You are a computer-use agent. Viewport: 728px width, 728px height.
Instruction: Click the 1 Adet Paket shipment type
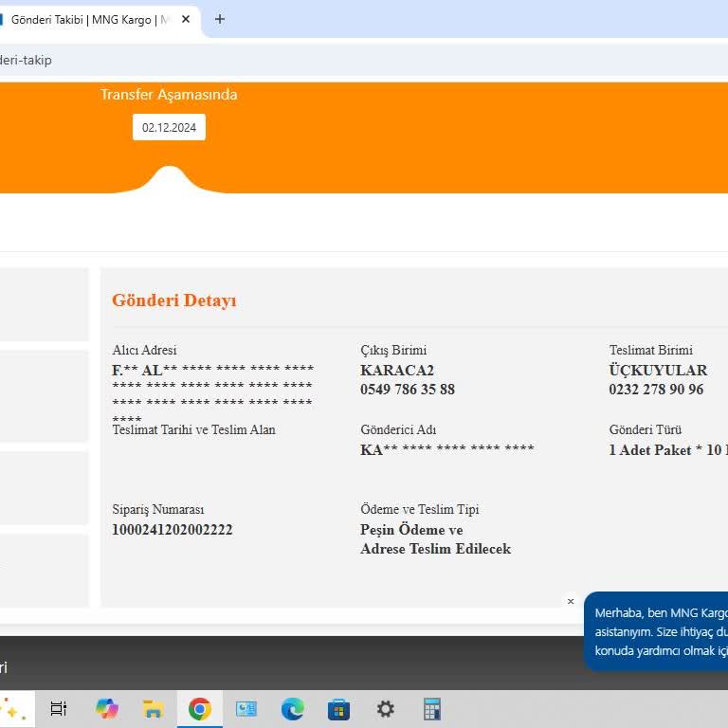coord(668,450)
